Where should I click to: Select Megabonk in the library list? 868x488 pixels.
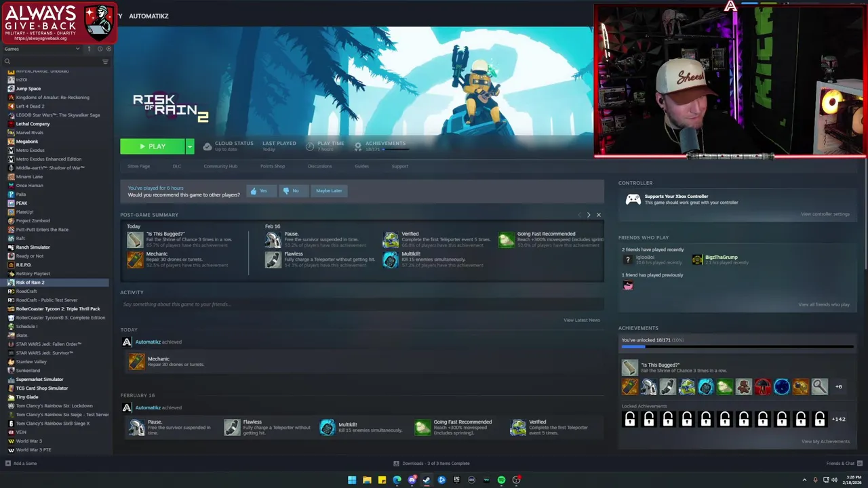point(27,142)
